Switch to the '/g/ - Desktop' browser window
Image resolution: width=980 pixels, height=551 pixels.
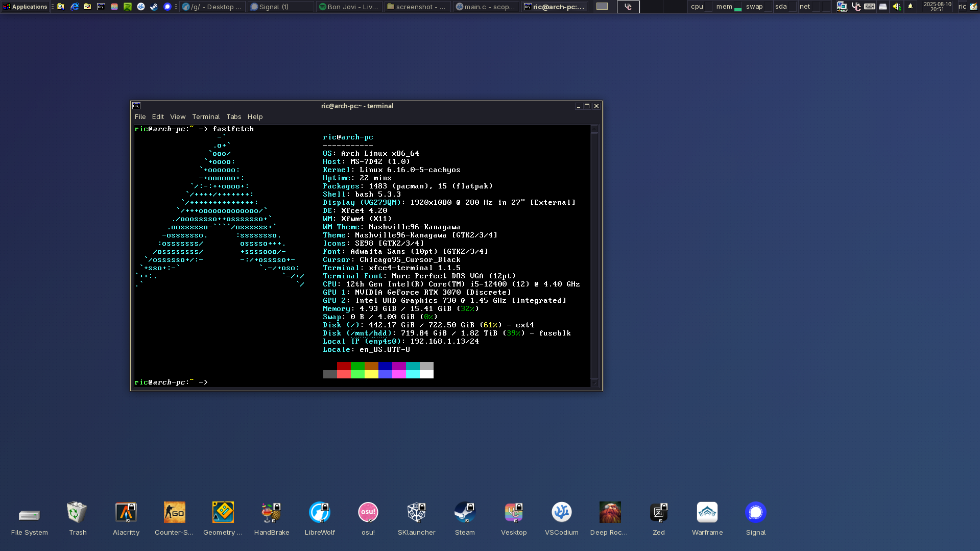pos(212,7)
